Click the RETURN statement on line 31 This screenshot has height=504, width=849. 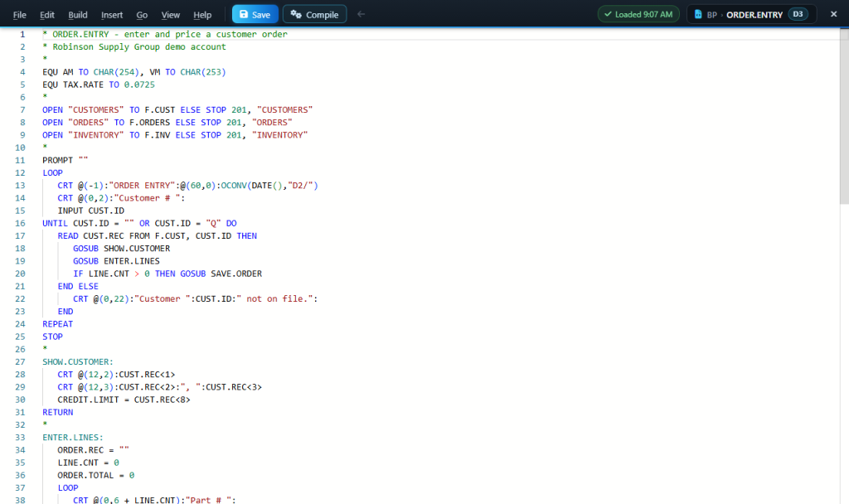(57, 413)
